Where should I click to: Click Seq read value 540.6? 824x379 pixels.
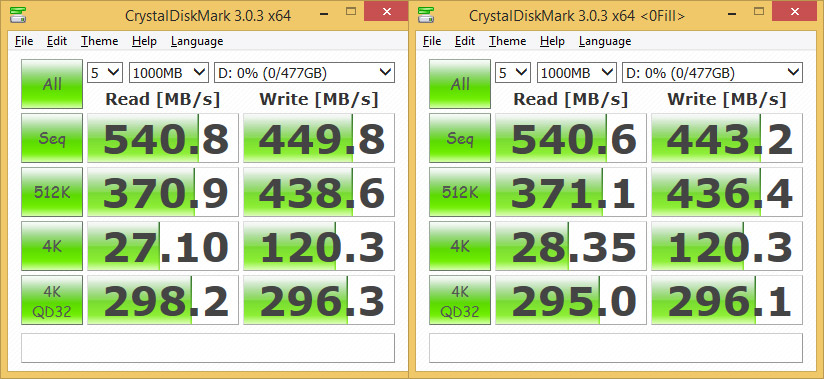pyautogui.click(x=571, y=138)
